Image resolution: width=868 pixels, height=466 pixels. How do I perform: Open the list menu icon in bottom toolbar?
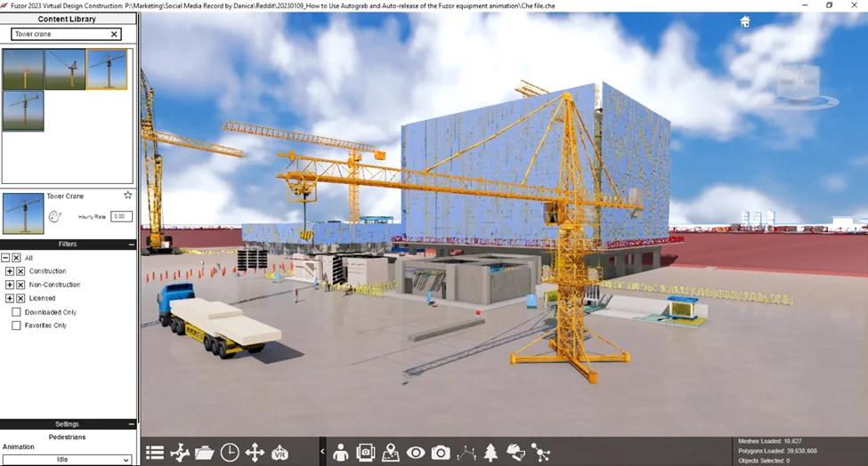(154, 453)
